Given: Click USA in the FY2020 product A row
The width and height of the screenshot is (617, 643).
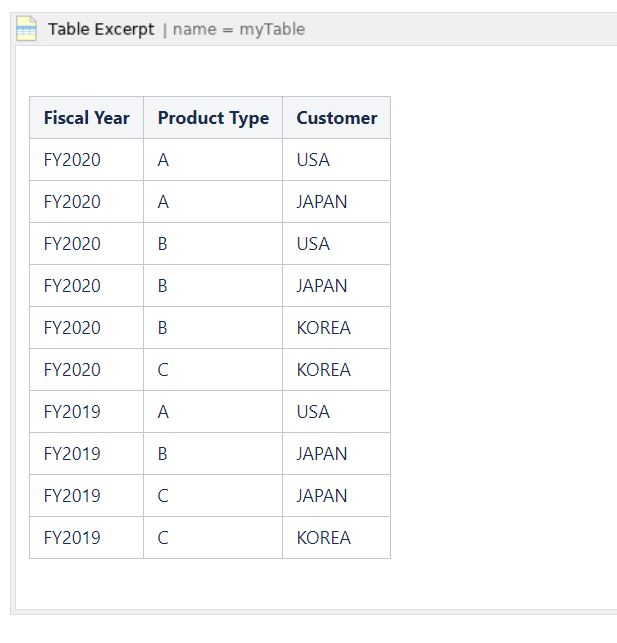Looking at the screenshot, I should tap(313, 160).
